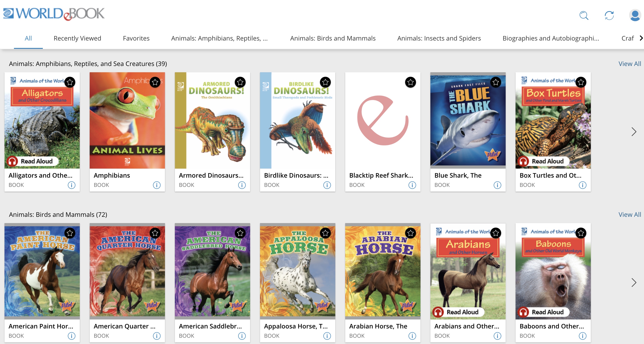Show info for Blue Shark, The
Image resolution: width=644 pixels, height=344 pixels.
pos(497,185)
